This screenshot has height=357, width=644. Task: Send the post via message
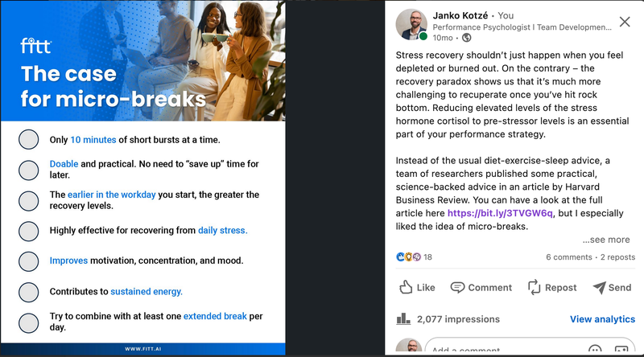[x=612, y=287]
